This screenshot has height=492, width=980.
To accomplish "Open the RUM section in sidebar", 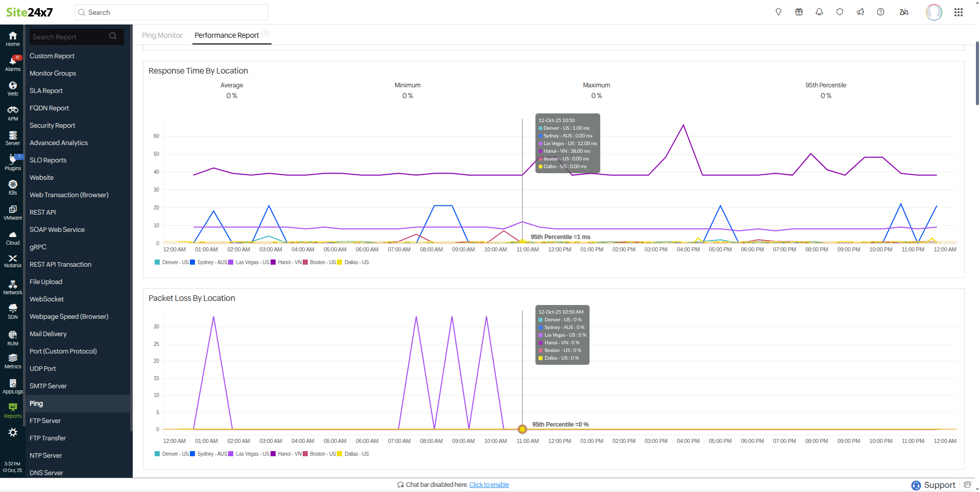I will pos(12,337).
